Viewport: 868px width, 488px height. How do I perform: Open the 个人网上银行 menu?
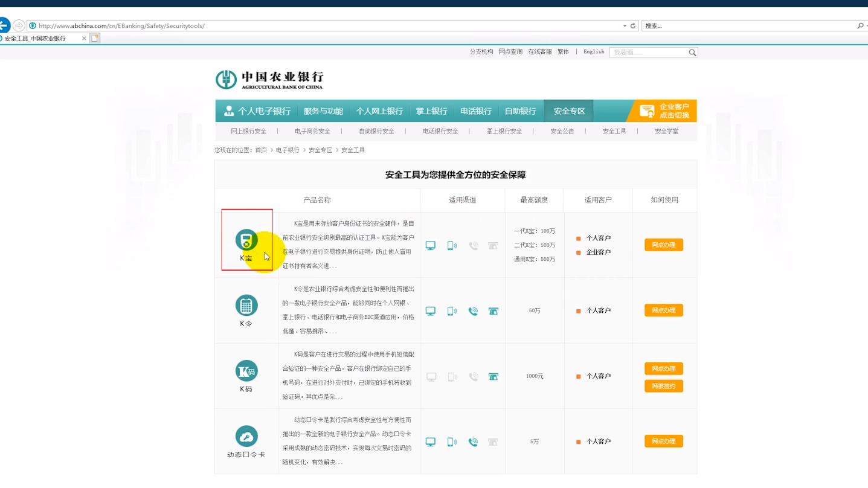(x=379, y=111)
